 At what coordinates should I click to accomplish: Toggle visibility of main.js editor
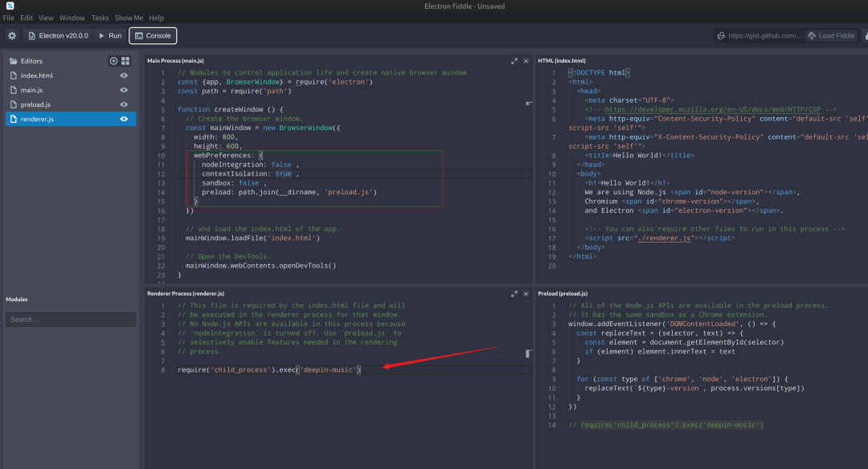pyautogui.click(x=124, y=90)
